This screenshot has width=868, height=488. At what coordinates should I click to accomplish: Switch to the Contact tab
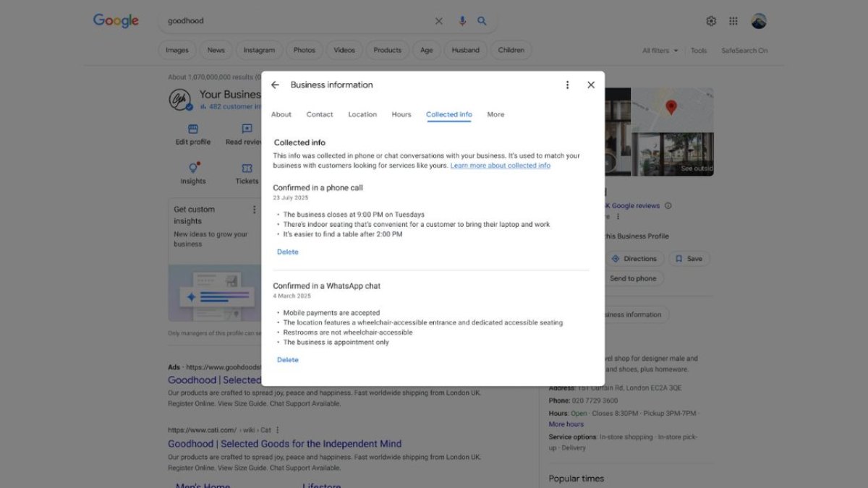point(320,114)
